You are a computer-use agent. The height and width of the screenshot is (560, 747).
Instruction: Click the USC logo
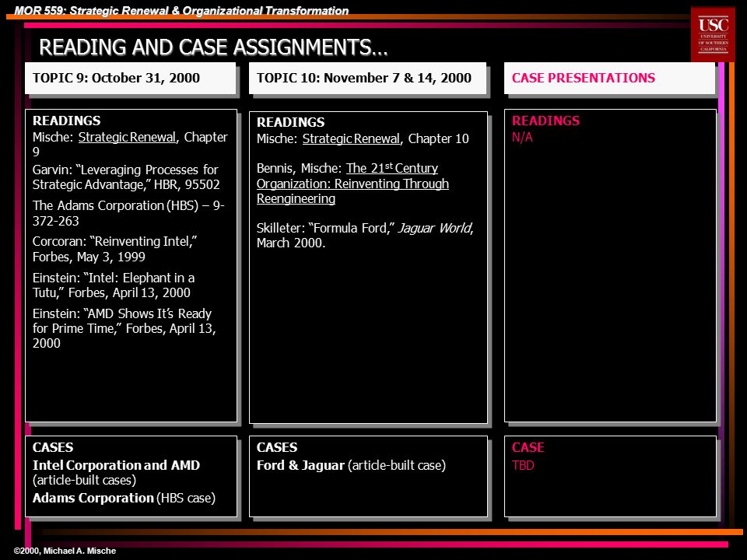(714, 34)
